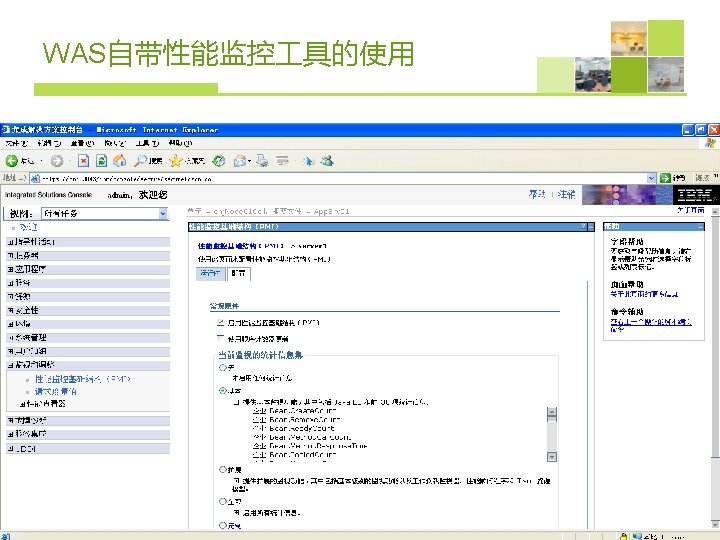Expand the UDDI navigation section
The width and height of the screenshot is (720, 540).
coord(10,448)
